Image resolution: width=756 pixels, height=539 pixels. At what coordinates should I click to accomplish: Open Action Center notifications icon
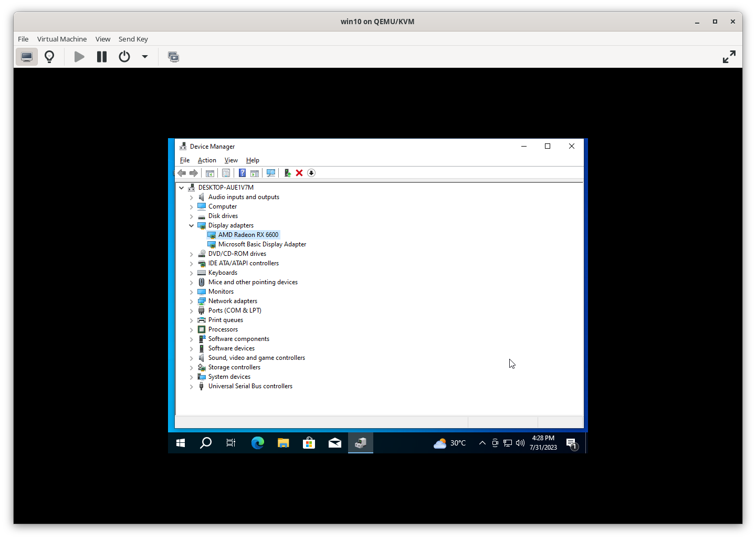tap(572, 444)
